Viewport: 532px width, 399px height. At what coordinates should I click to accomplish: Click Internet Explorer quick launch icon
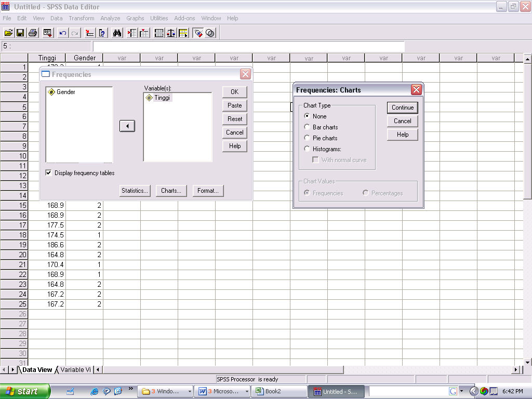click(x=95, y=391)
